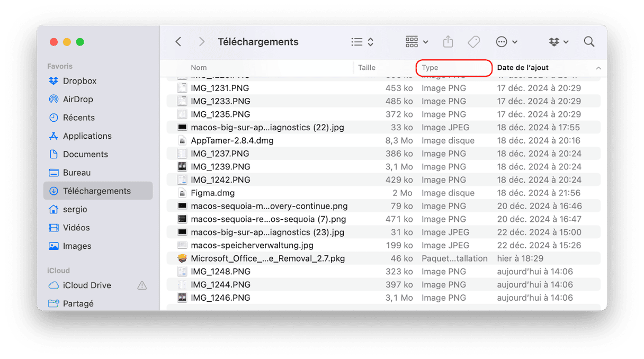Open the Dropbox toolbar dropdown

[x=559, y=42]
